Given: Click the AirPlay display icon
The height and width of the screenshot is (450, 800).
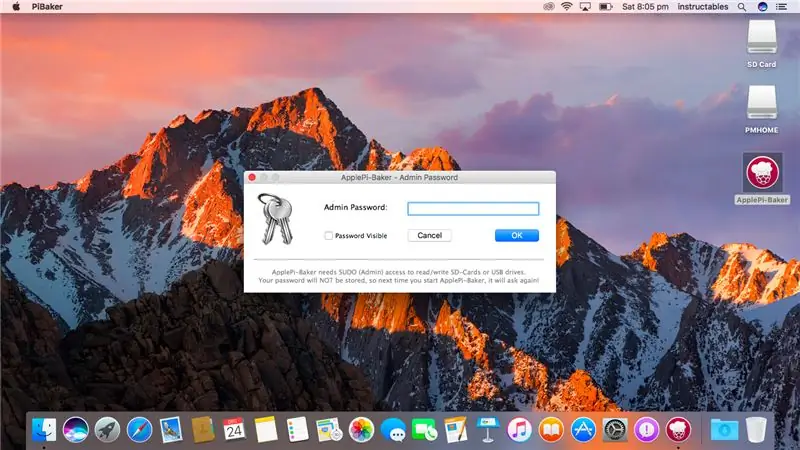Looking at the screenshot, I should click(x=585, y=7).
